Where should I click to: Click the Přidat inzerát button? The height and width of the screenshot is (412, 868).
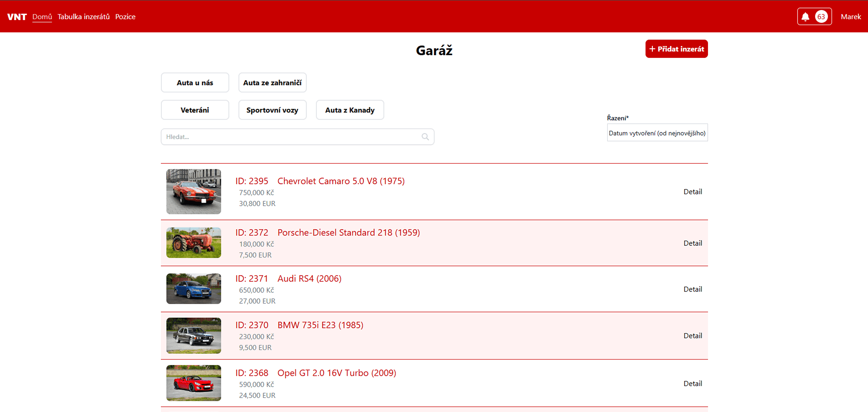677,49
